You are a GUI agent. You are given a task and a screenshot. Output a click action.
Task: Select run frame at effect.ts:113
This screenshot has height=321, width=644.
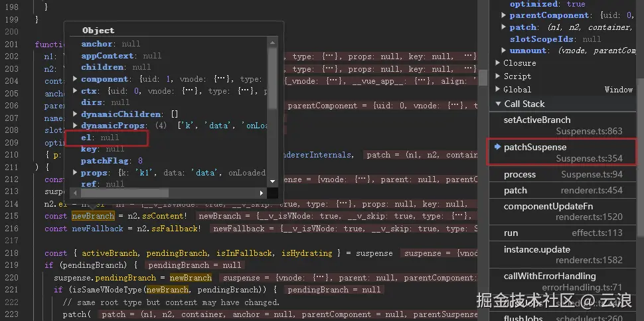(x=563, y=233)
